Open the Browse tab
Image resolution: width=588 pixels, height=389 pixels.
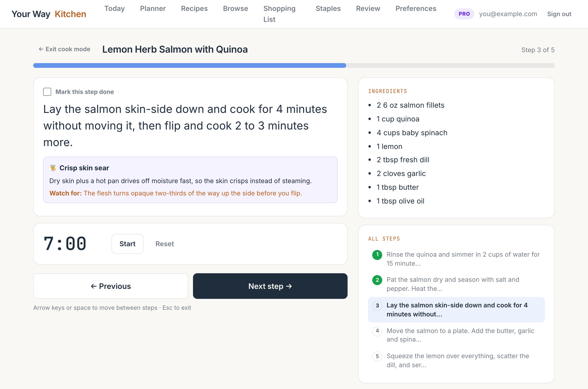point(235,9)
